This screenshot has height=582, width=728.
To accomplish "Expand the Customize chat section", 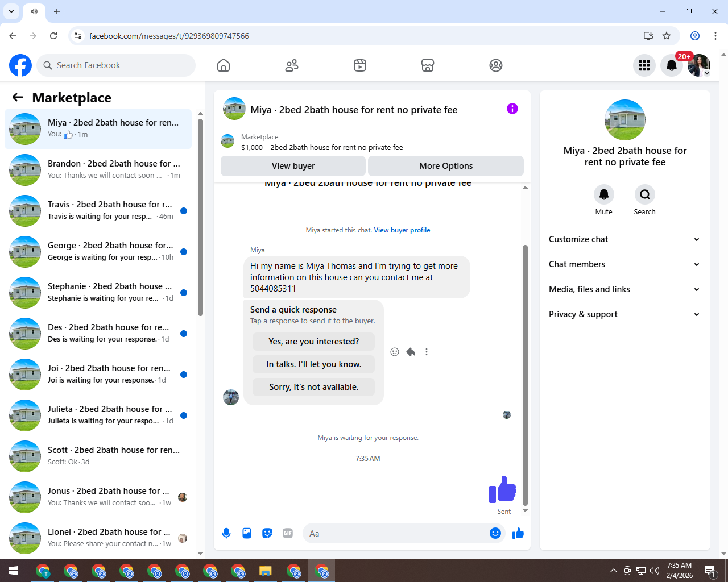I will coord(624,239).
